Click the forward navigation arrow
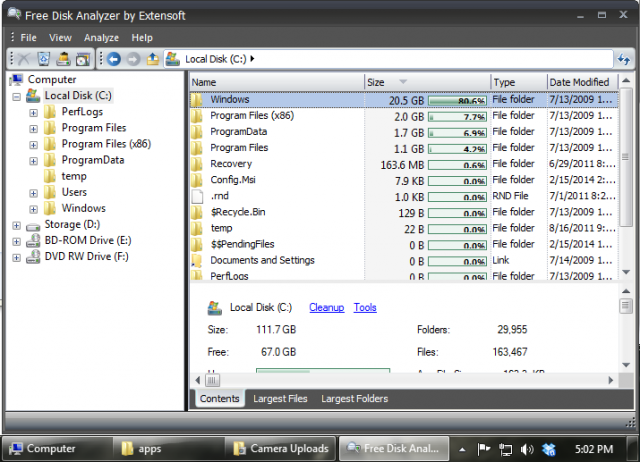Viewport: 640px width, 462px height. [x=133, y=59]
